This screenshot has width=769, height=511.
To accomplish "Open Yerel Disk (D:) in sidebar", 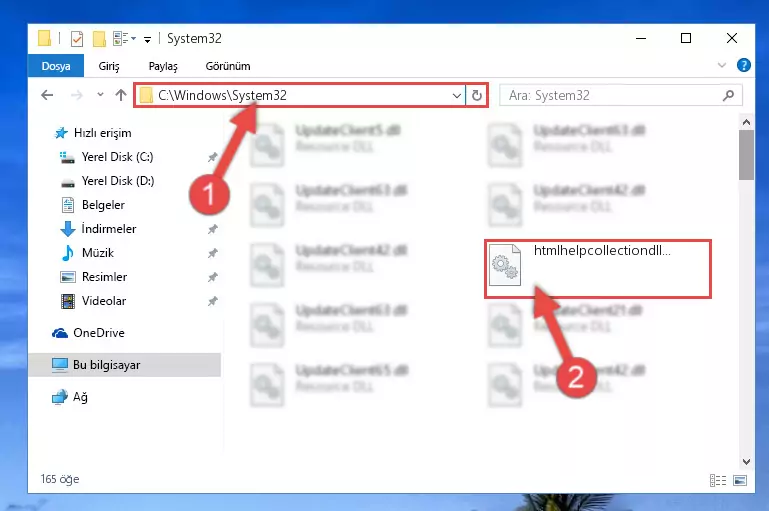I will 118,181.
